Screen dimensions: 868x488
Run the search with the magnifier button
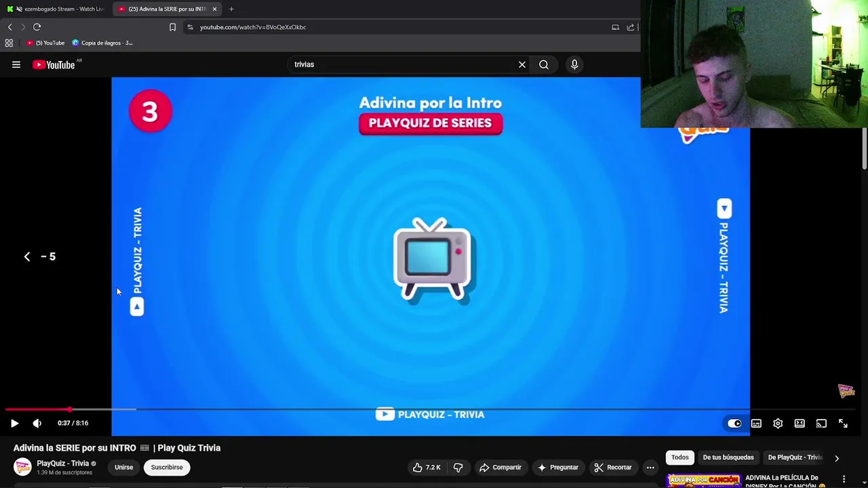pos(544,64)
